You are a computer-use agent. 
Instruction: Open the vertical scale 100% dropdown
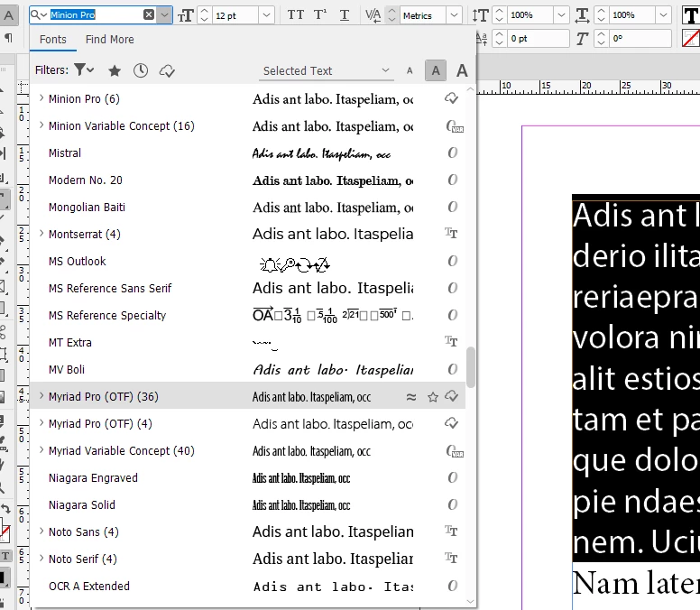click(562, 15)
